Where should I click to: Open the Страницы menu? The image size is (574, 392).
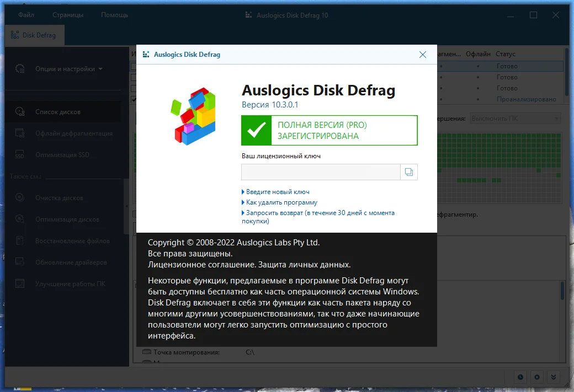68,15
